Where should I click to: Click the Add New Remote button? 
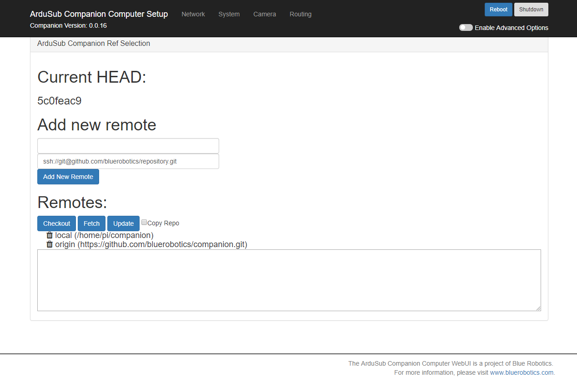(x=68, y=177)
